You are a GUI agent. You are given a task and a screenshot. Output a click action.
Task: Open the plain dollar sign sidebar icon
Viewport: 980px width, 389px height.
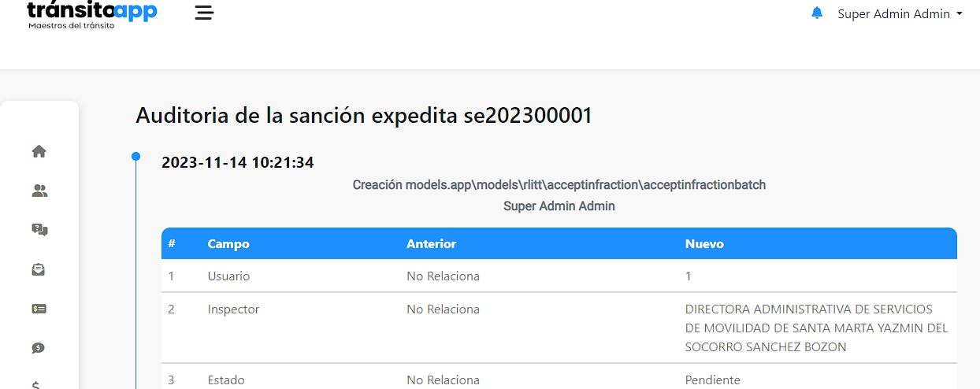[x=36, y=385]
